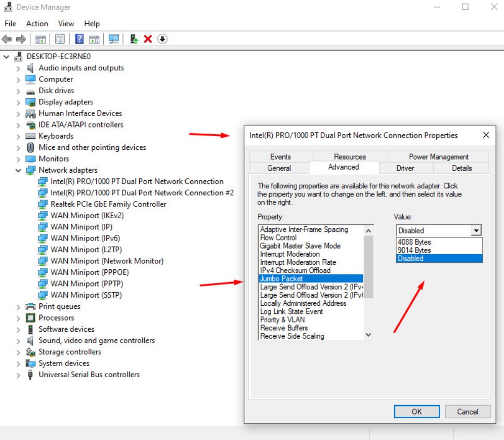The height and width of the screenshot is (440, 504).
Task: Click the Computer category monitor icon
Action: [30, 79]
